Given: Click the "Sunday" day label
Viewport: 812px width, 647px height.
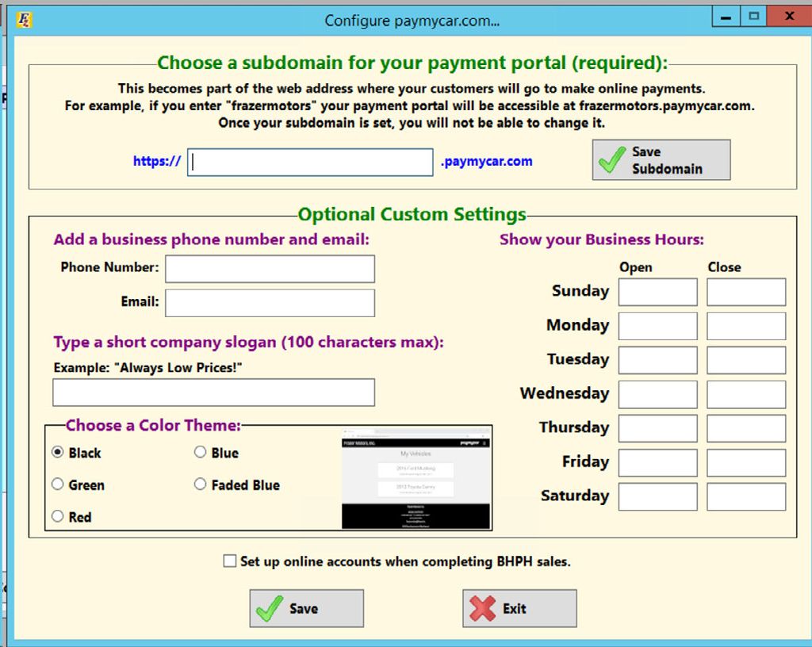Looking at the screenshot, I should (x=580, y=291).
